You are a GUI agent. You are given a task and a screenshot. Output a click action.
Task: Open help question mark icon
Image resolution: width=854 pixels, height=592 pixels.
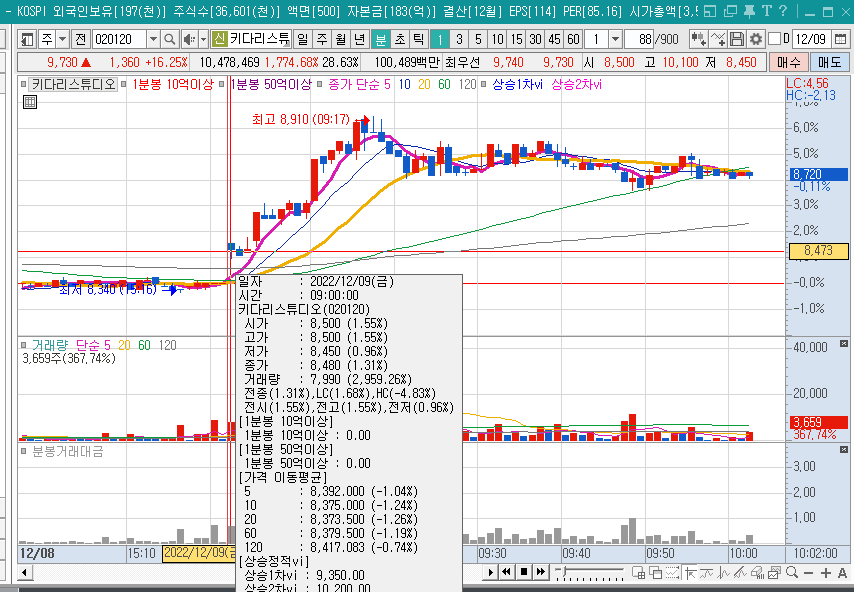pyautogui.click(x=783, y=11)
